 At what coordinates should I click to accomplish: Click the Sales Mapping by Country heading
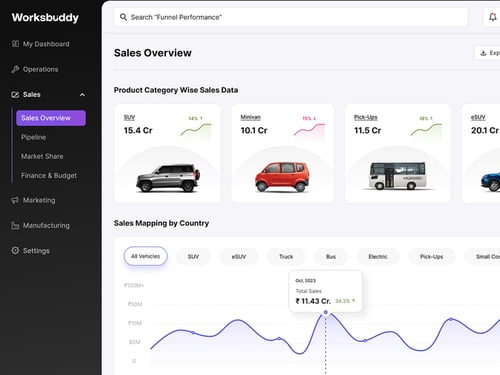coord(161,223)
